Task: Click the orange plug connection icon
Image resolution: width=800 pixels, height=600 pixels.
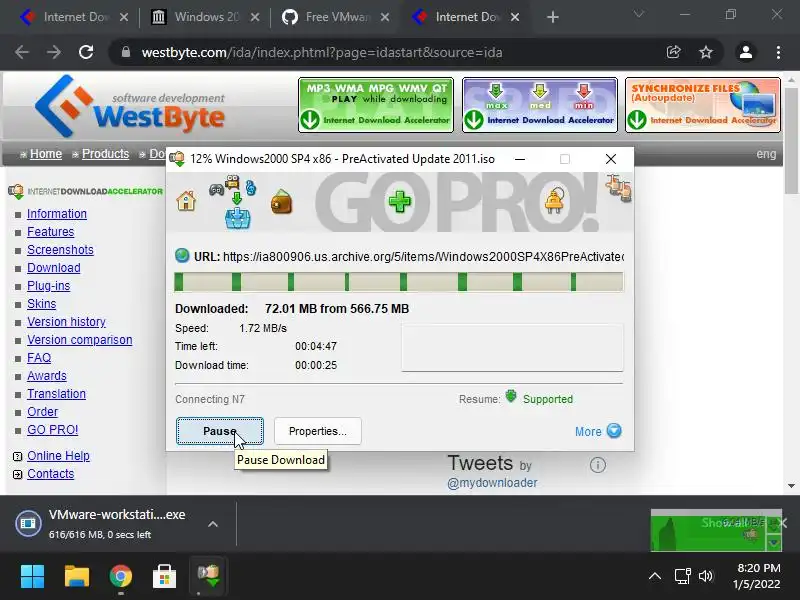Action: click(x=555, y=201)
